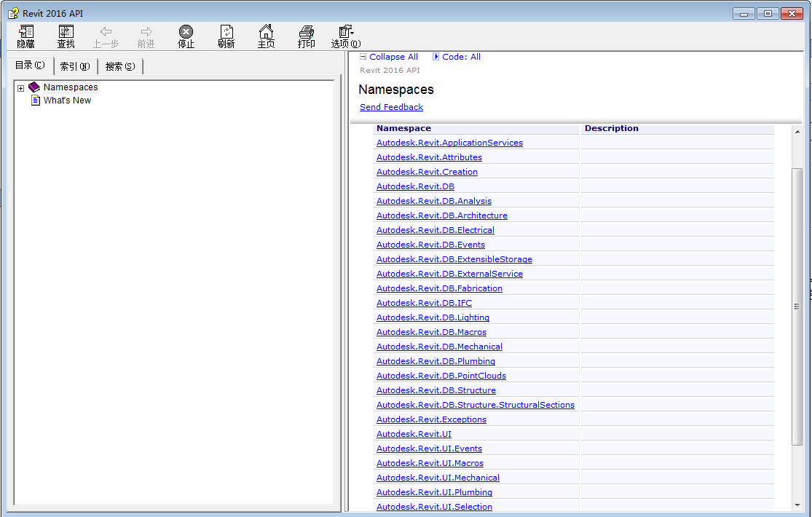Click the Print (打印) toolbar icon

306,32
